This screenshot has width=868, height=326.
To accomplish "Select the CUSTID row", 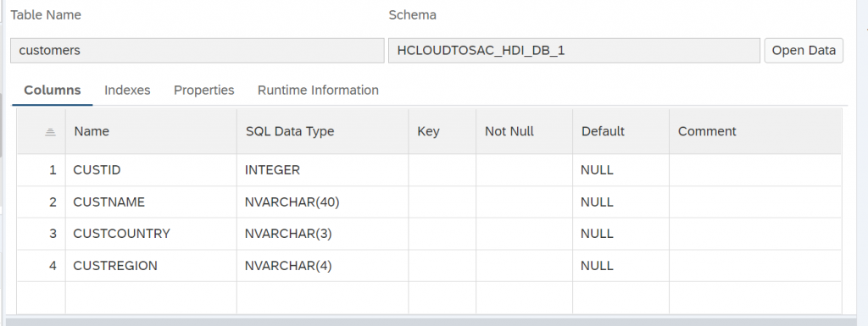I will click(x=429, y=170).
